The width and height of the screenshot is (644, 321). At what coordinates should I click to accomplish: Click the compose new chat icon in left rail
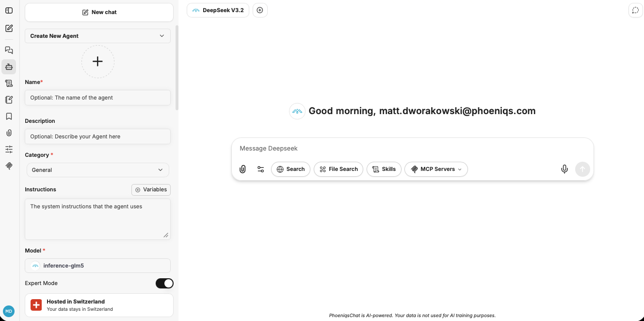coord(9,28)
